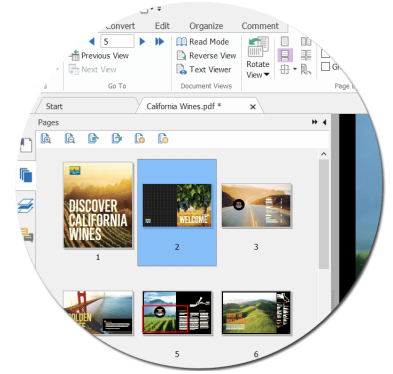Open the Edit ribbon tab
Viewport: 393px width, 374px height.
[162, 26]
